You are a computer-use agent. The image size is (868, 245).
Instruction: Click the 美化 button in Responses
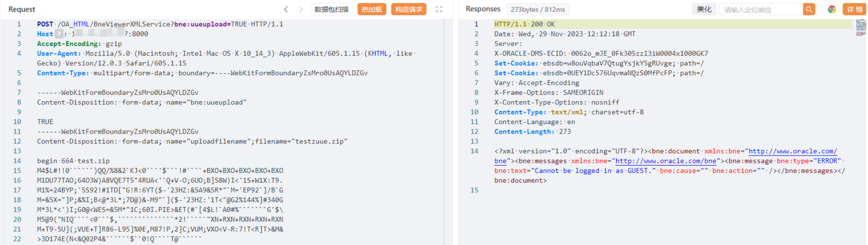tap(704, 9)
